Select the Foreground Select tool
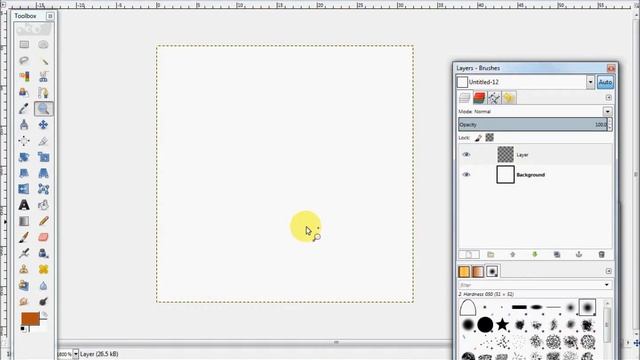640x360 pixels. [x=24, y=92]
